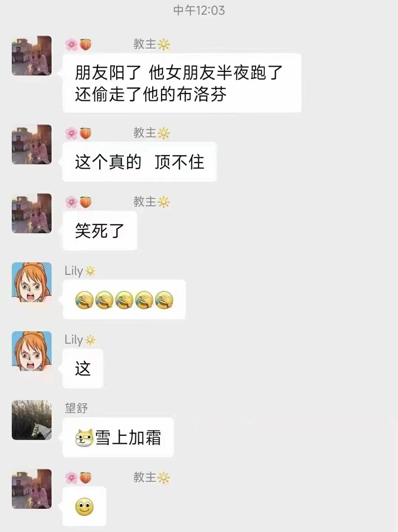Tap the doge emoji in the 雪上加霜 message
Screen dimensions: 398x532
[84, 438]
